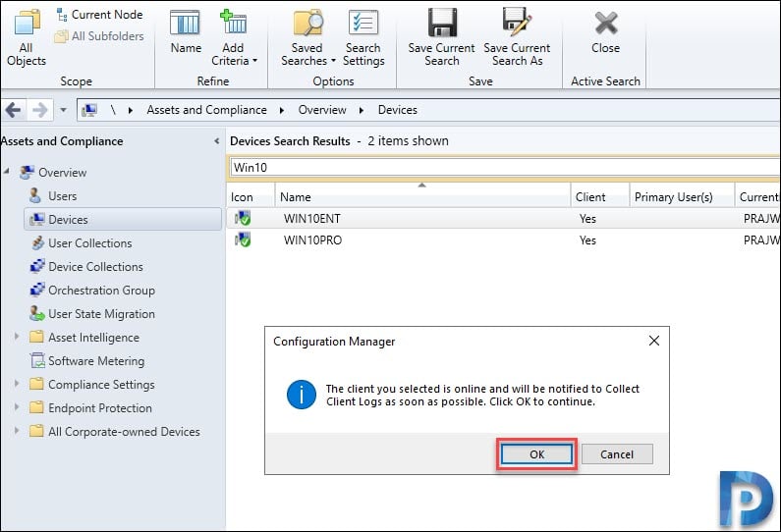Select the WIN10ENT device row
Viewport: 781px width, 532px height.
[504, 219]
